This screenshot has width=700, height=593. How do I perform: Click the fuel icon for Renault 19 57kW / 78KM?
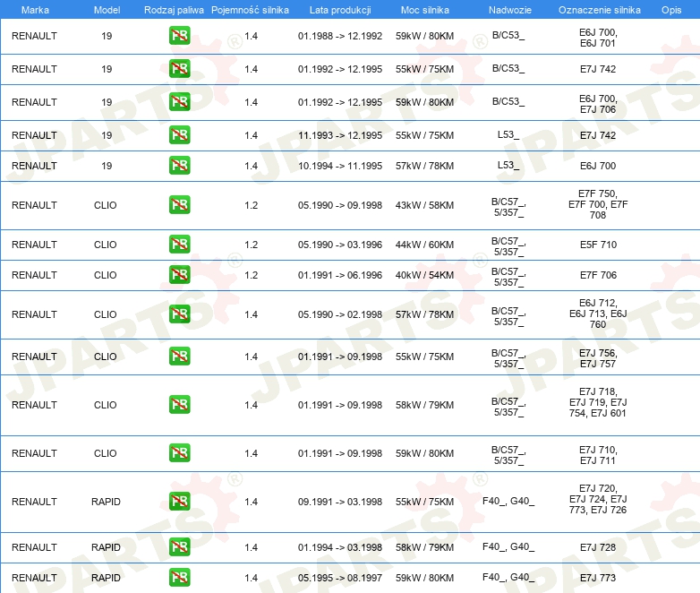pyautogui.click(x=179, y=166)
